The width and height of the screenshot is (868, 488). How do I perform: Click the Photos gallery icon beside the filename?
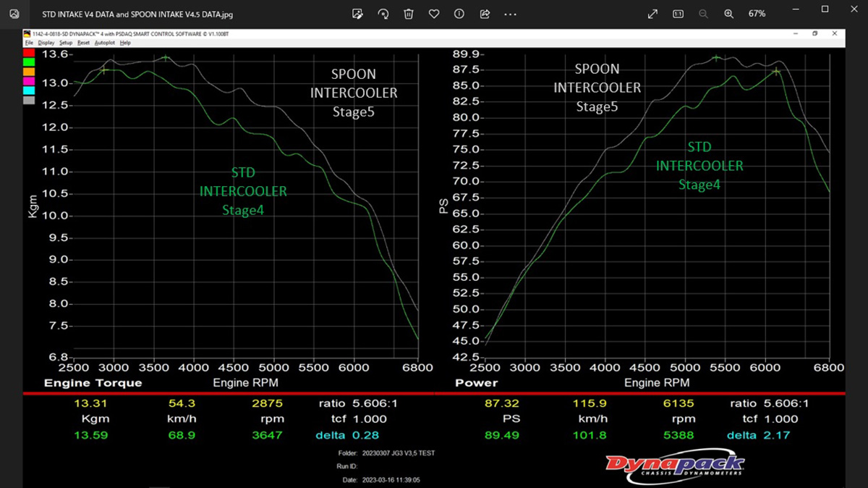(14, 14)
